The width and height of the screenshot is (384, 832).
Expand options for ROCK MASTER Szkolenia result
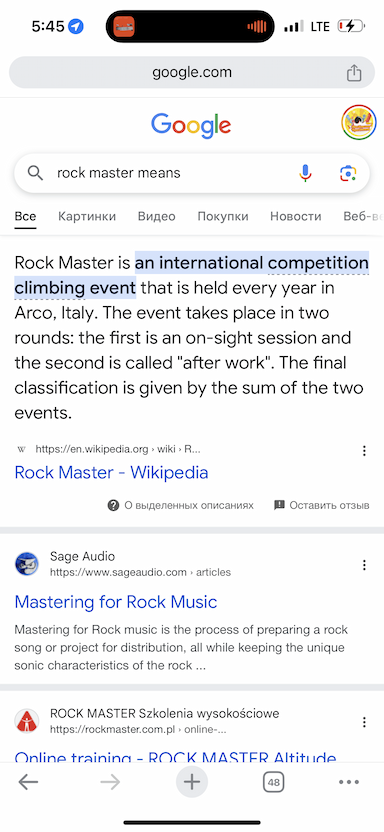click(x=364, y=722)
